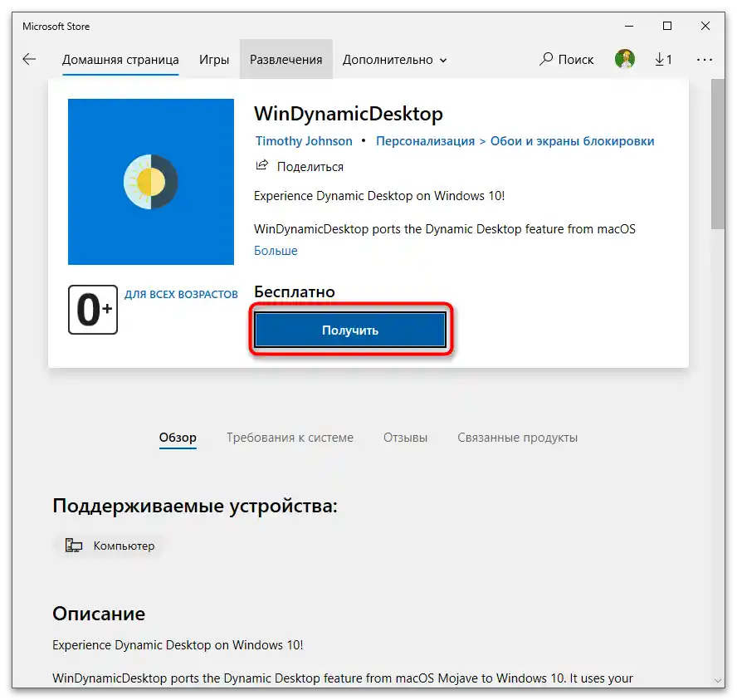Open the three-dots more menu
The width and height of the screenshot is (737, 700).
click(704, 60)
